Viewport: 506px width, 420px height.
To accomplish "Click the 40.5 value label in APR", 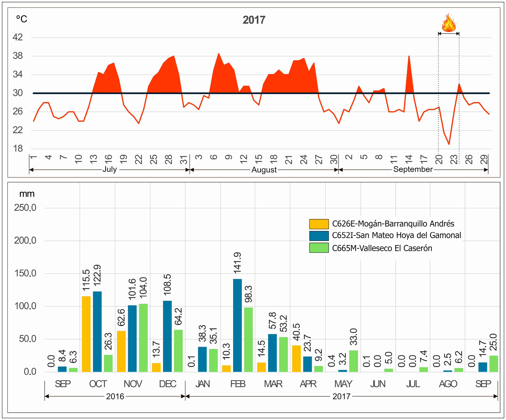I will coord(296,332).
